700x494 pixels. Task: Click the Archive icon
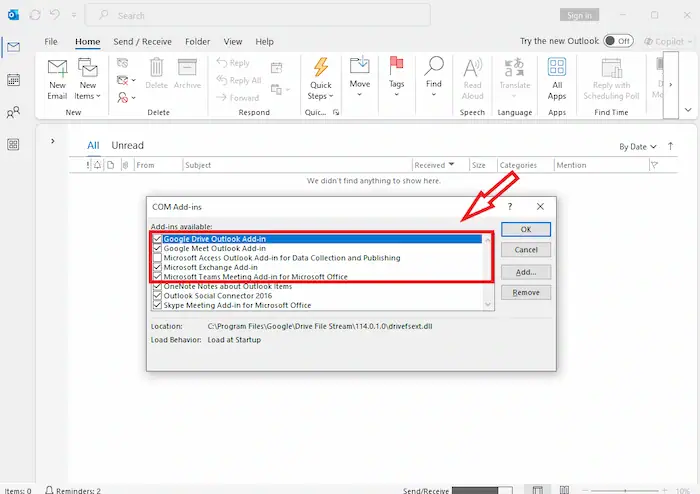click(187, 67)
